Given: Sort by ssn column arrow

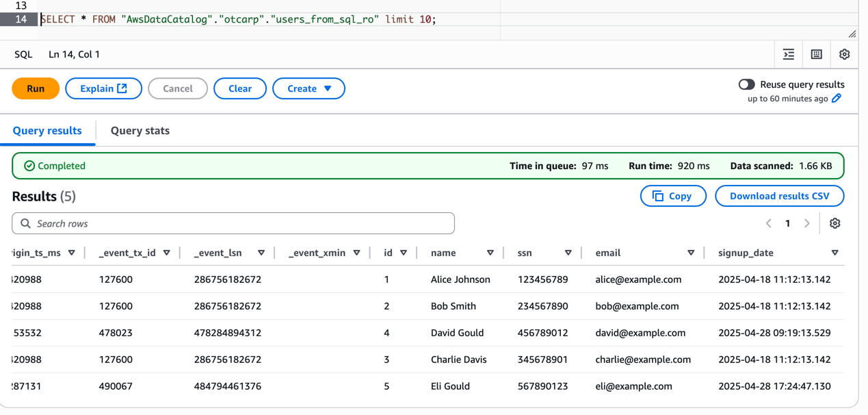Looking at the screenshot, I should (x=568, y=253).
